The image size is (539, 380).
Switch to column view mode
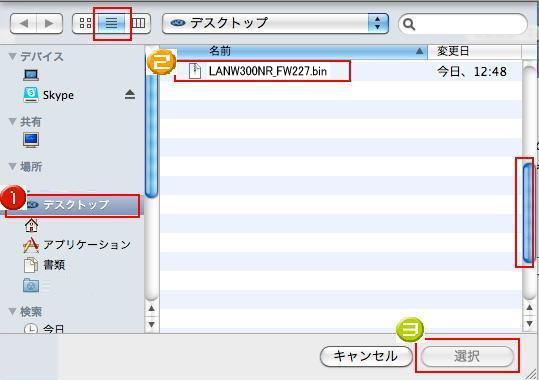tap(138, 23)
